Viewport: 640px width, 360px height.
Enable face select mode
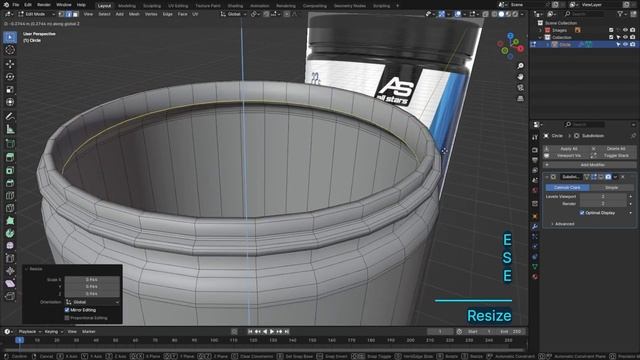click(75, 14)
